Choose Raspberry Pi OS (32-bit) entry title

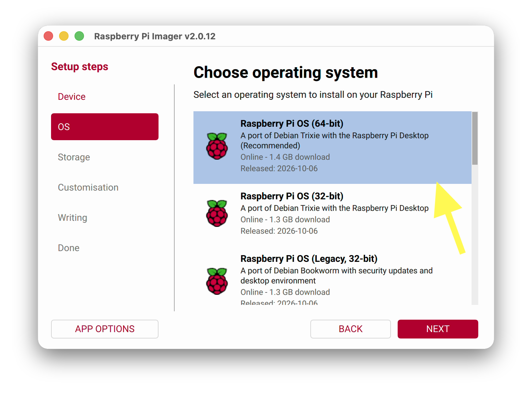click(292, 196)
